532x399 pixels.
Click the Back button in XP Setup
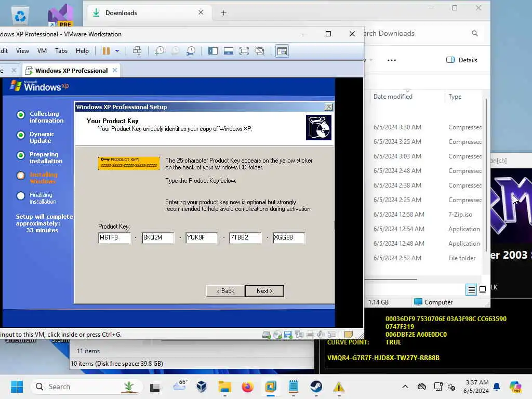tap(225, 291)
